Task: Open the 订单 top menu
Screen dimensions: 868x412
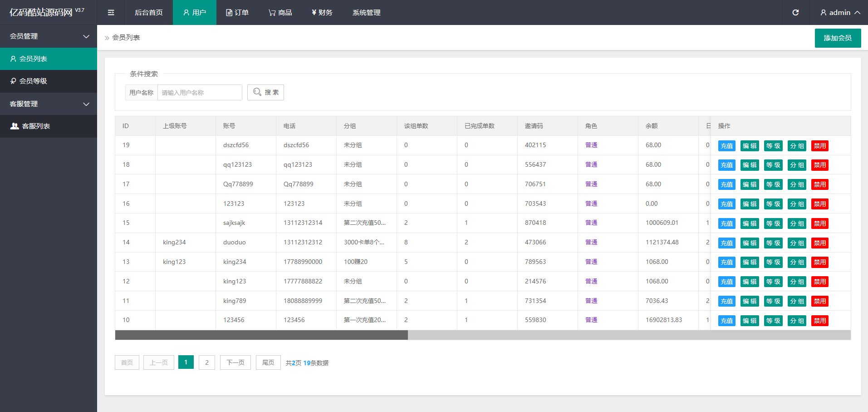Action: [237, 12]
